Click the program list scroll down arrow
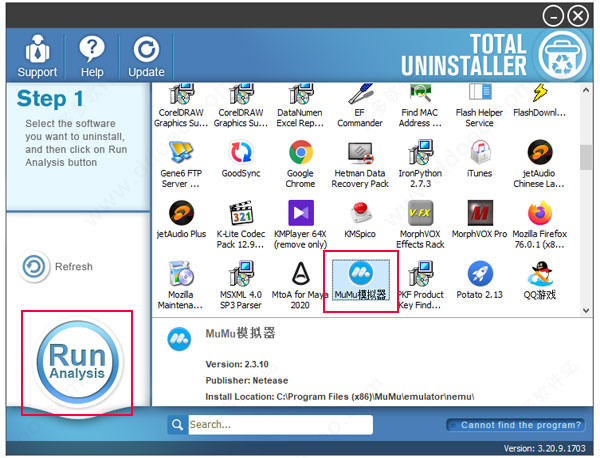600x458 pixels. pyautogui.click(x=586, y=310)
